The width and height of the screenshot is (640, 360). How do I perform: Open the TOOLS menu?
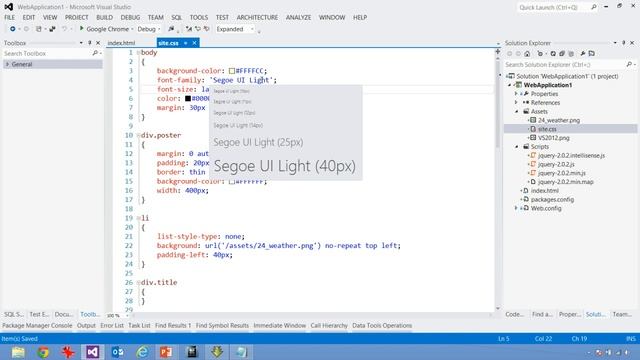[x=199, y=17]
